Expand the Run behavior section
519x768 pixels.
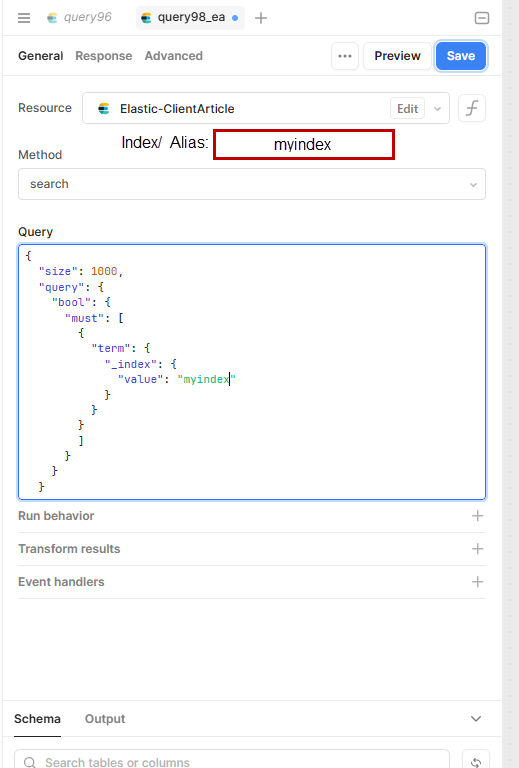coord(252,516)
